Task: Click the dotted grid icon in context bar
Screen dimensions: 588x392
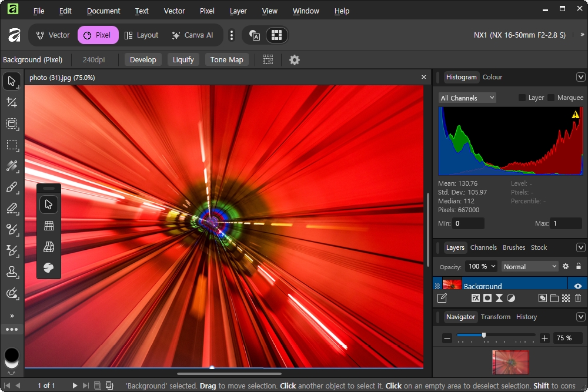Action: [x=268, y=59]
